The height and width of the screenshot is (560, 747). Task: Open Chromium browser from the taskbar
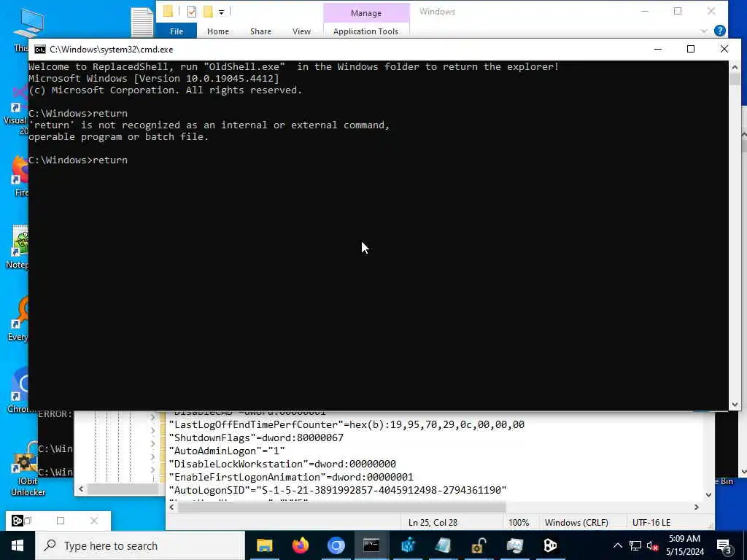[336, 545]
